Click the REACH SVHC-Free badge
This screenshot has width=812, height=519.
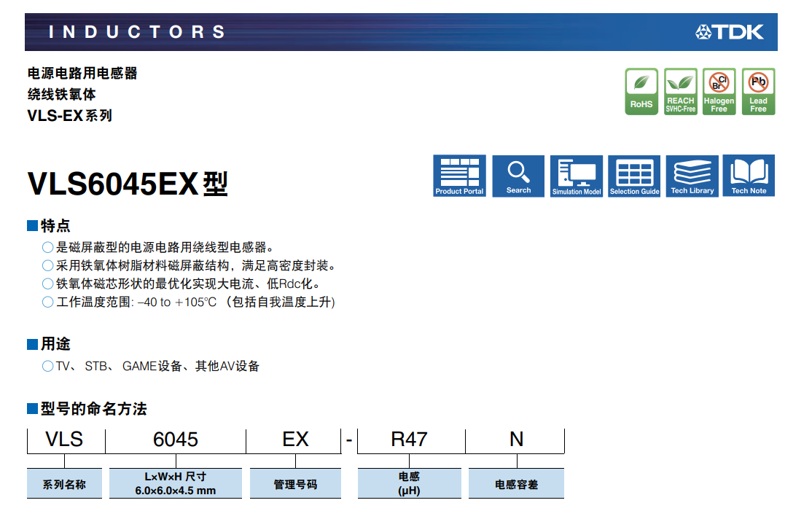pyautogui.click(x=681, y=92)
